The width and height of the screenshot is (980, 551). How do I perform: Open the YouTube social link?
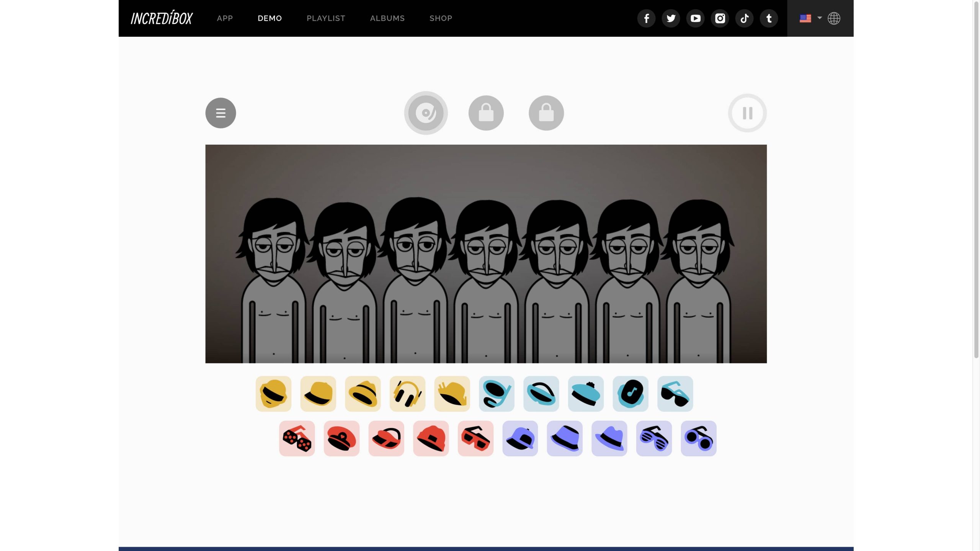(x=695, y=18)
